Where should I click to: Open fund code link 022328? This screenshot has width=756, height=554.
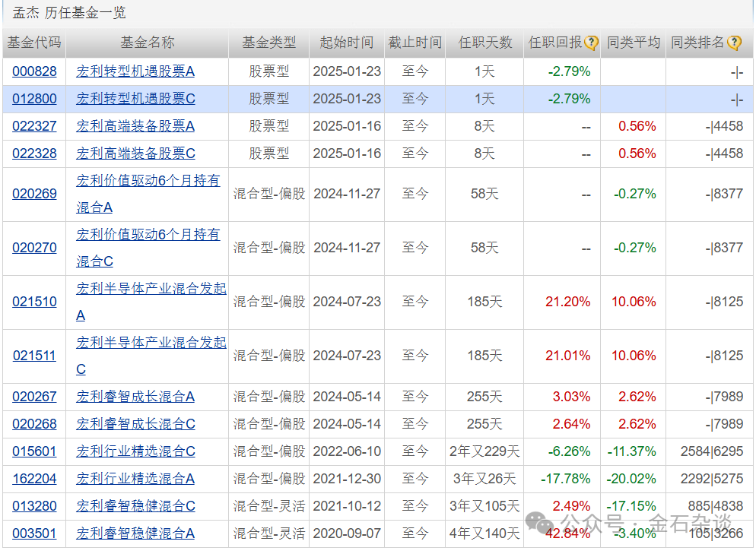[34, 154]
